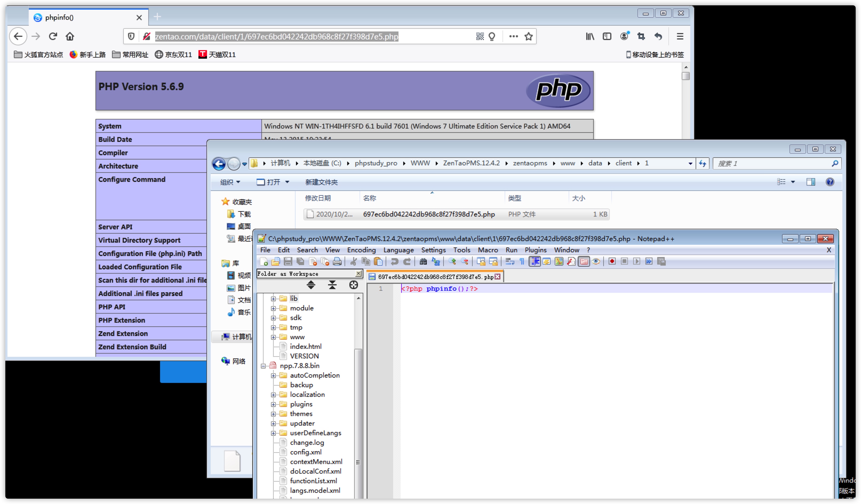The image size is (861, 504).
Task: Click the Close document toolbar icon in Notepad++
Action: pyautogui.click(x=313, y=262)
